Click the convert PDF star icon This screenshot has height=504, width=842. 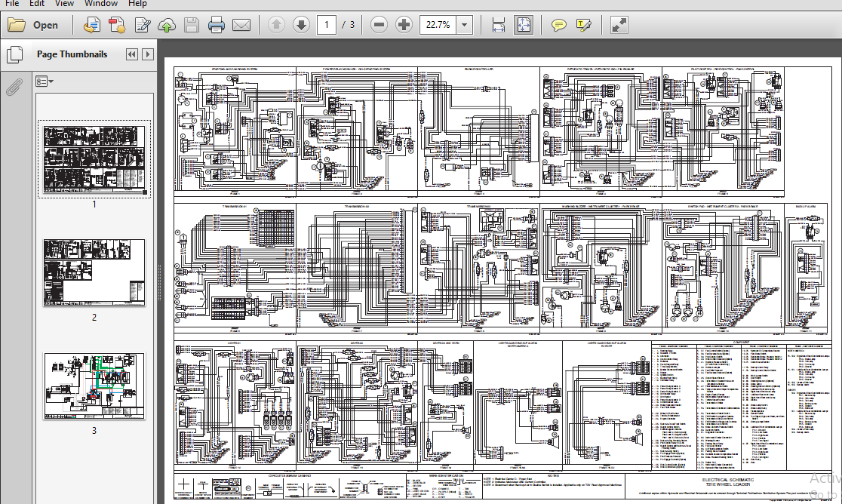116,25
